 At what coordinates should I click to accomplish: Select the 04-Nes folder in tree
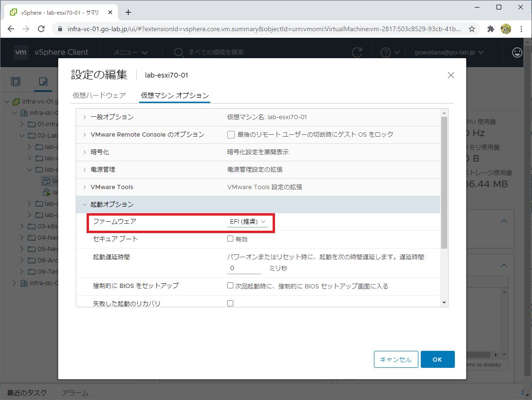[x=47, y=238]
